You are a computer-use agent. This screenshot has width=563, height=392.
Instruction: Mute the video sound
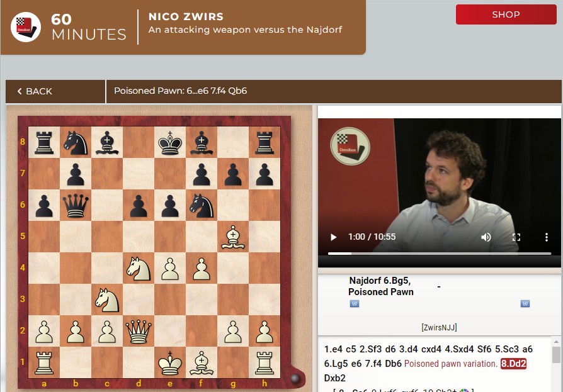486,237
